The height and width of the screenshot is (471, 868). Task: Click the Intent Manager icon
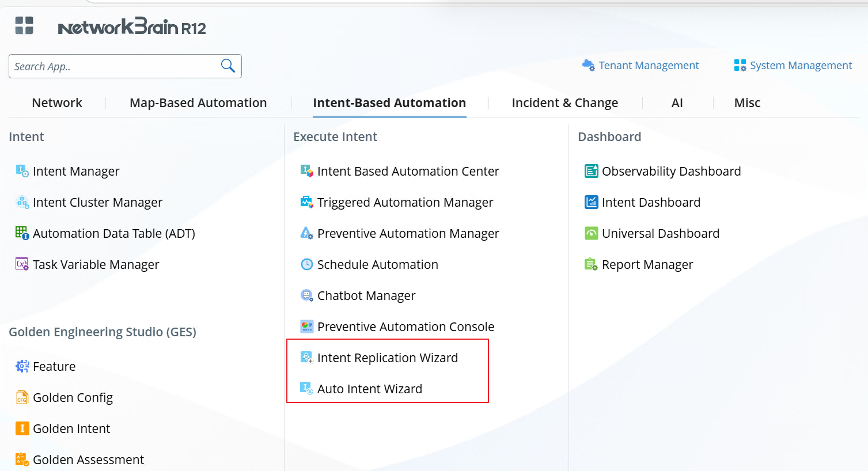[x=22, y=171]
